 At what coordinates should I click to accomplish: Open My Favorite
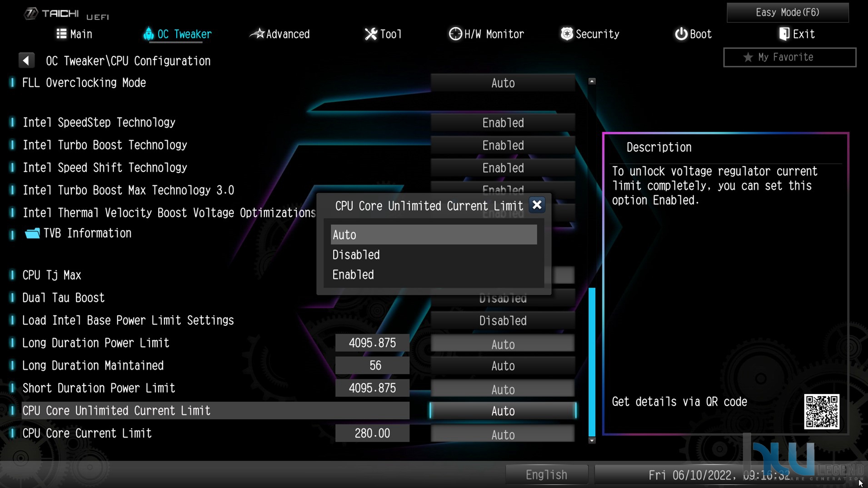[790, 57]
